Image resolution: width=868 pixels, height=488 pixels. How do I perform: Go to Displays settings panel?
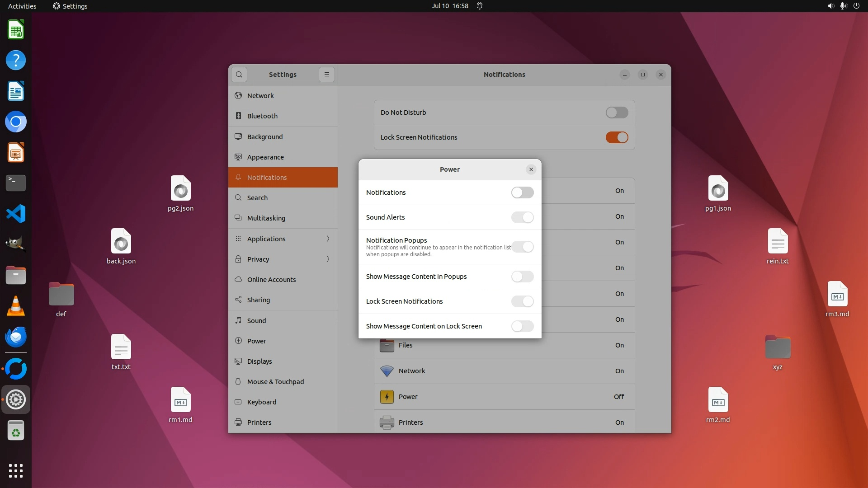[259, 361]
